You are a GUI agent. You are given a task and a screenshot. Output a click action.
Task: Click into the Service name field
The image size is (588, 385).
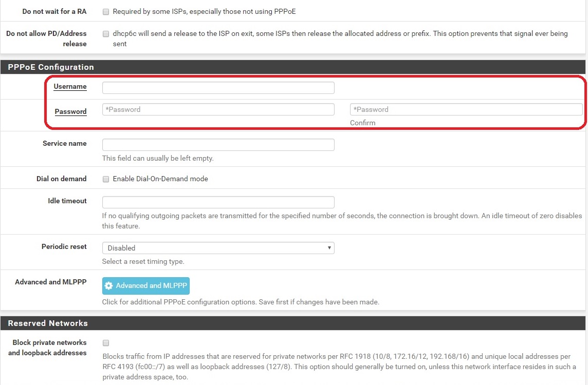pyautogui.click(x=218, y=145)
